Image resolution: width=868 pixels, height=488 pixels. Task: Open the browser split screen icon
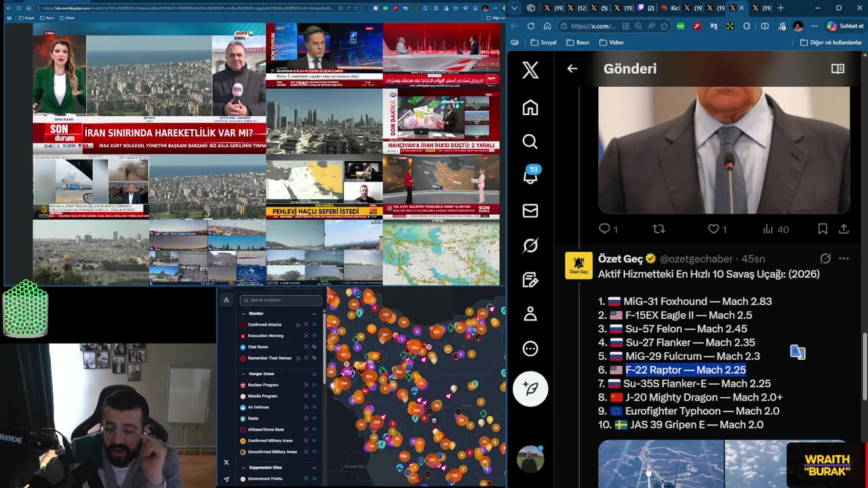pyautogui.click(x=765, y=26)
